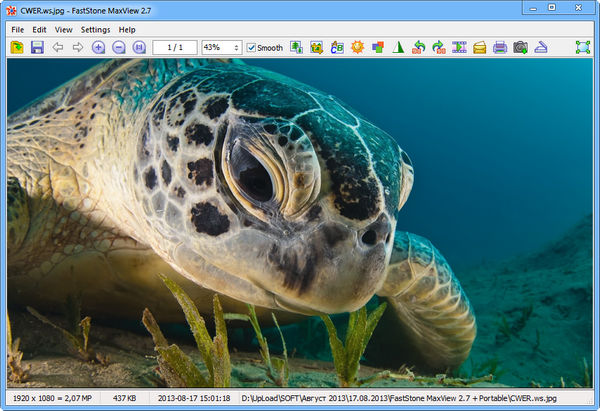Click the Open file folder icon
600x411 pixels.
pyautogui.click(x=16, y=47)
